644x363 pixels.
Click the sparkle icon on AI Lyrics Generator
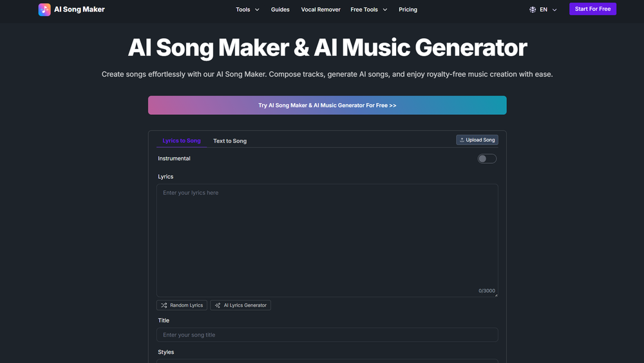(218, 305)
